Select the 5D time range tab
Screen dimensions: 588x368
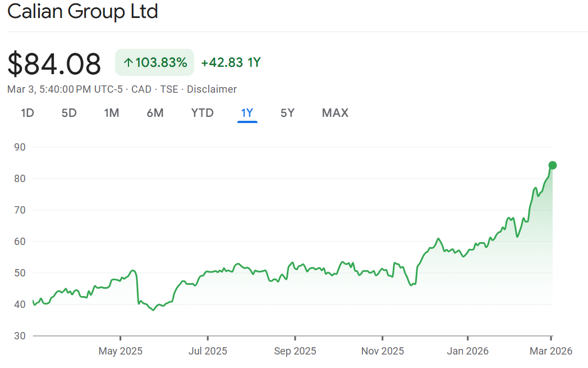point(69,113)
